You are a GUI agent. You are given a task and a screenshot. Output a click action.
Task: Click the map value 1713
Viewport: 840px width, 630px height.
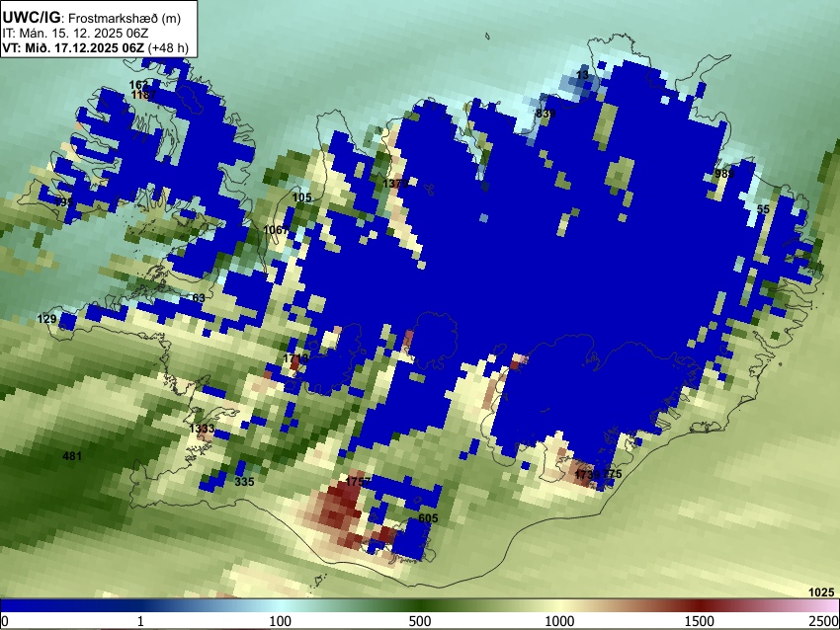click(295, 358)
